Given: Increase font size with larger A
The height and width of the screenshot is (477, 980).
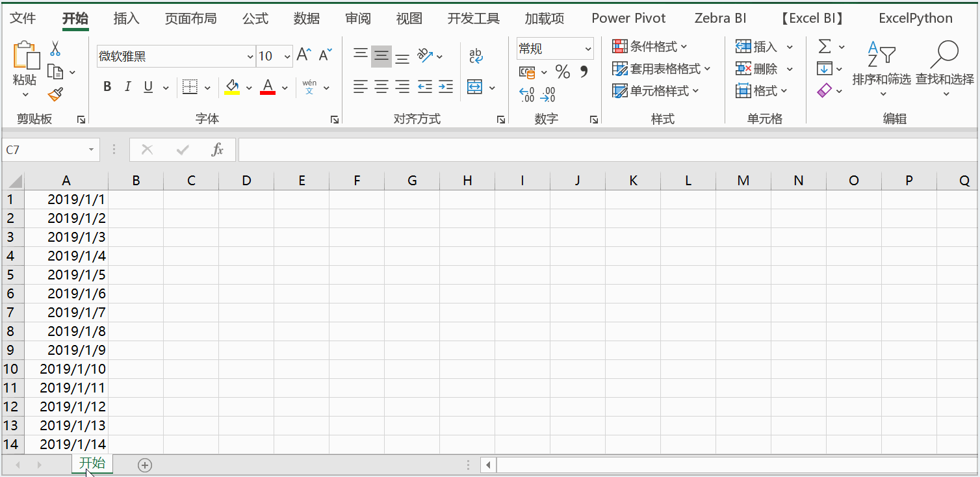Looking at the screenshot, I should [x=303, y=55].
